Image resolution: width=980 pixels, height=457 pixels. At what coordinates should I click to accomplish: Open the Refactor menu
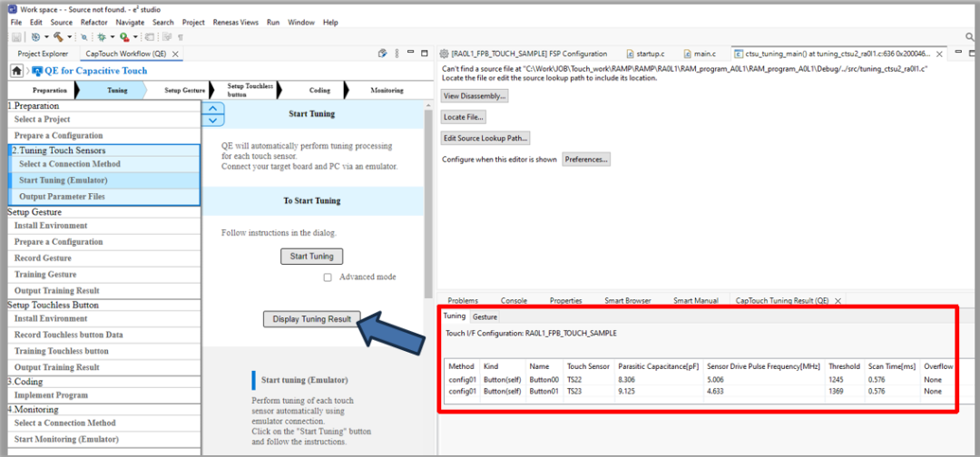tap(93, 22)
